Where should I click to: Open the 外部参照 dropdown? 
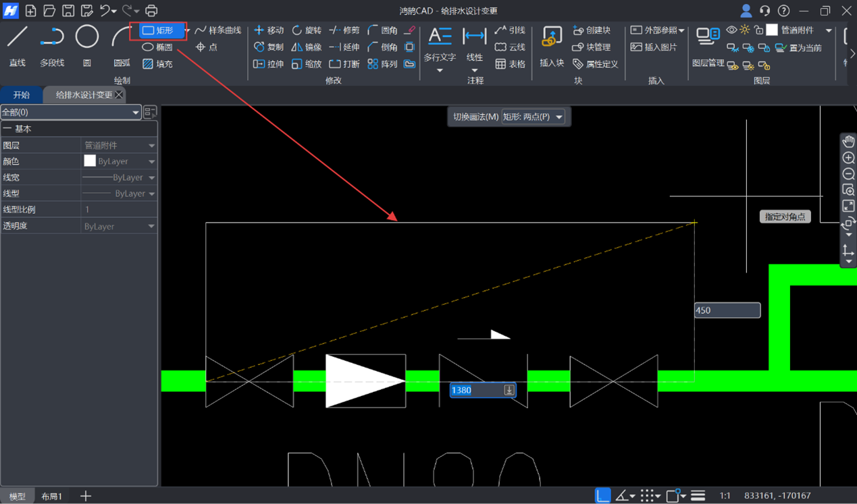tap(657, 30)
